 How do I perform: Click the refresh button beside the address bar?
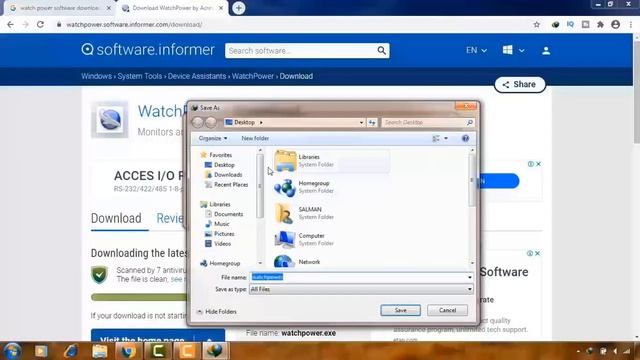pos(372,122)
